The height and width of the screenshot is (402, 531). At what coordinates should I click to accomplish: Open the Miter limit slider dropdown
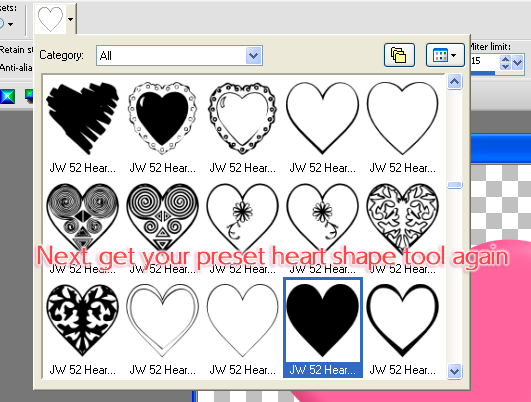[x=517, y=63]
